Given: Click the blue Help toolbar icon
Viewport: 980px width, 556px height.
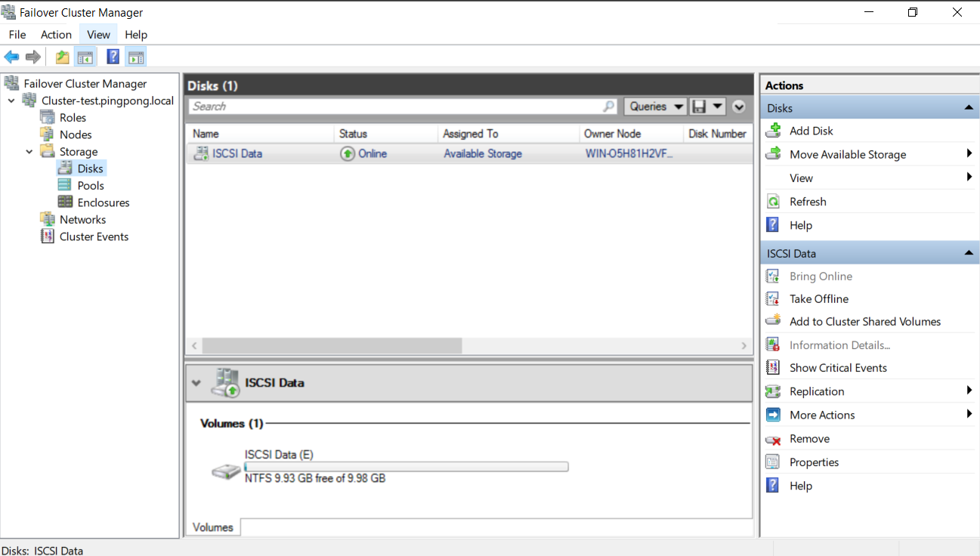Looking at the screenshot, I should point(113,57).
